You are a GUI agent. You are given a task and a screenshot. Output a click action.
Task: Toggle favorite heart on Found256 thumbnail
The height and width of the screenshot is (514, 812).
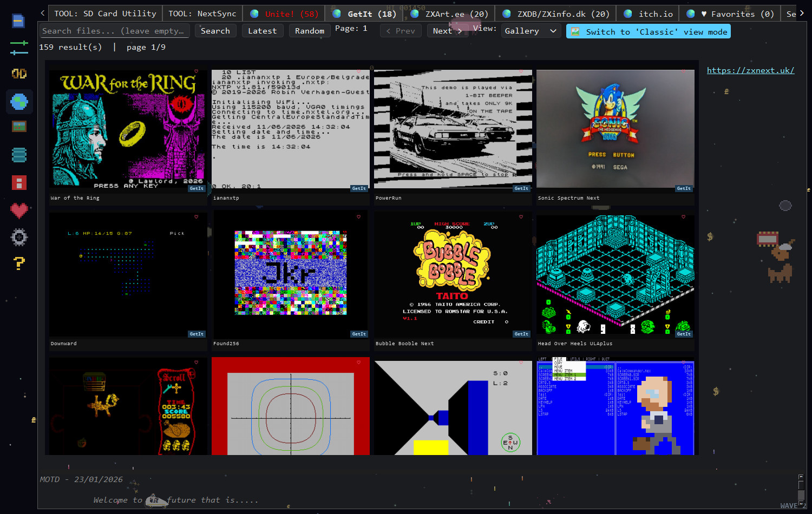359,217
